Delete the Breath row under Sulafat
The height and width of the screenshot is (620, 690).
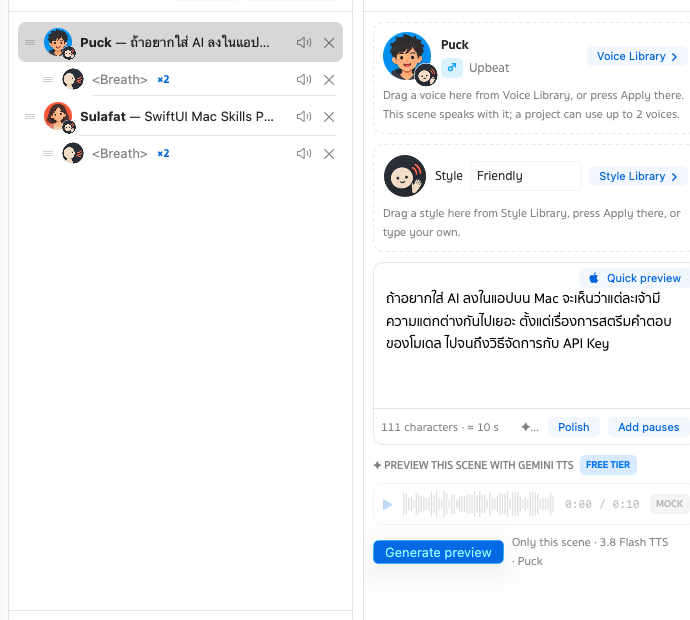[x=329, y=154]
